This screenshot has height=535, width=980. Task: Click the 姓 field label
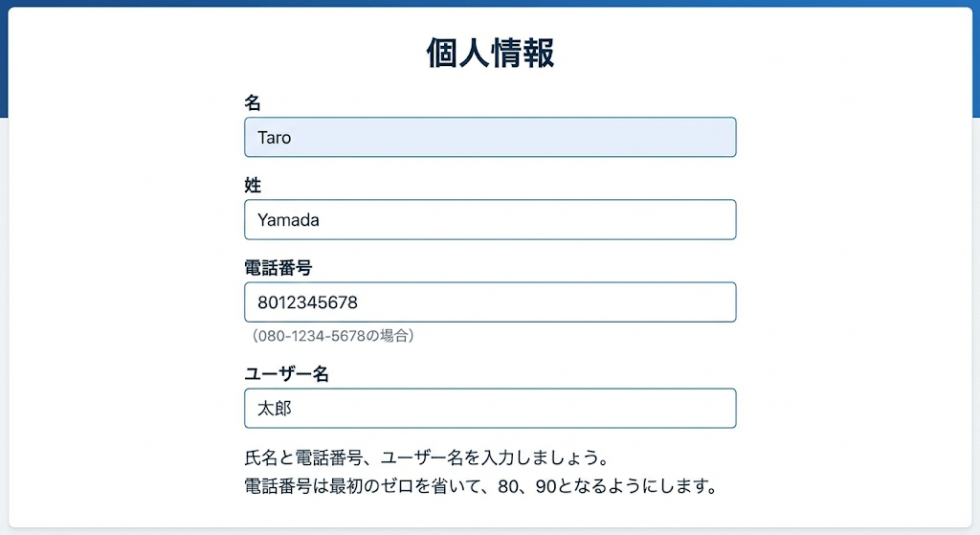coord(253,185)
